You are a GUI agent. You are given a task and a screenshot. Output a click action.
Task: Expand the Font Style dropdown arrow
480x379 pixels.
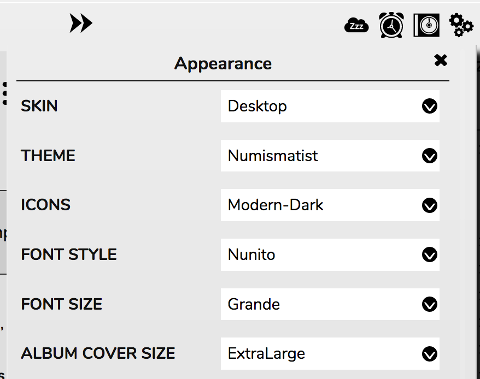coord(429,255)
